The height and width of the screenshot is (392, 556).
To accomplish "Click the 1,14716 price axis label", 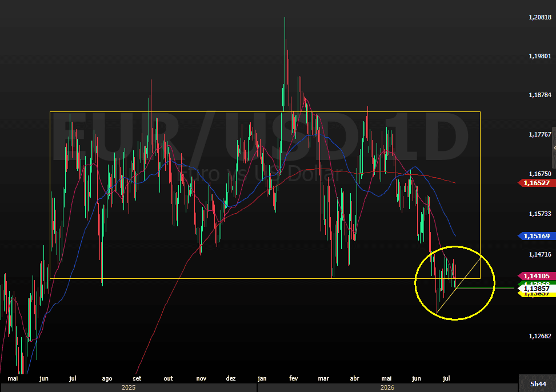I will (x=540, y=254).
